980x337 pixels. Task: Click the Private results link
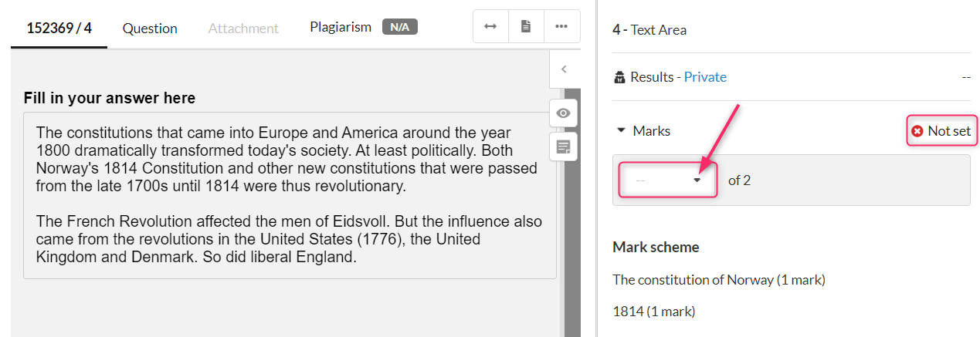(x=705, y=77)
